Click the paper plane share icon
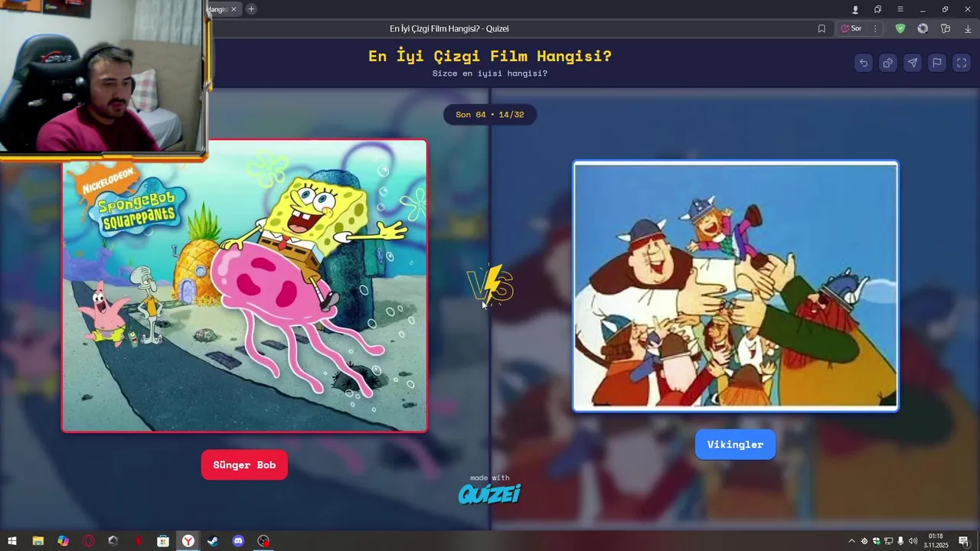 [x=913, y=63]
